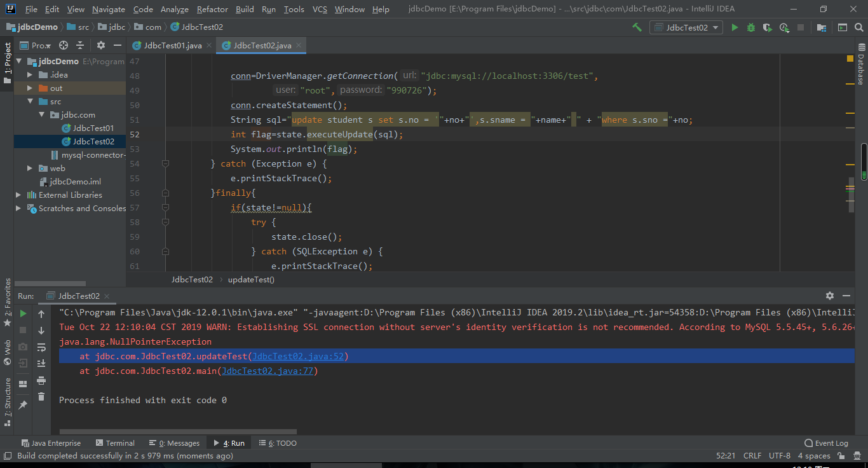This screenshot has height=468, width=868.
Task: Expand External Libraries node
Action: [18, 195]
